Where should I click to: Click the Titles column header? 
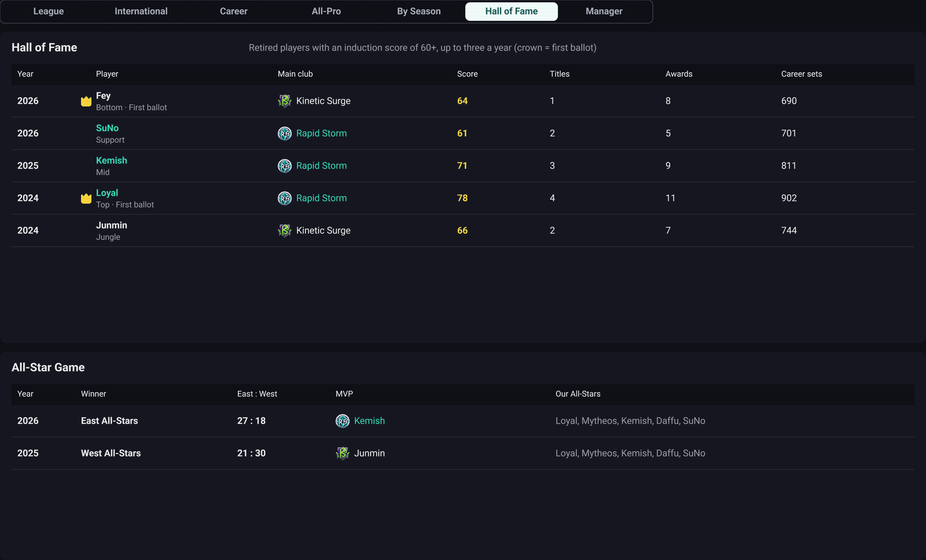560,74
